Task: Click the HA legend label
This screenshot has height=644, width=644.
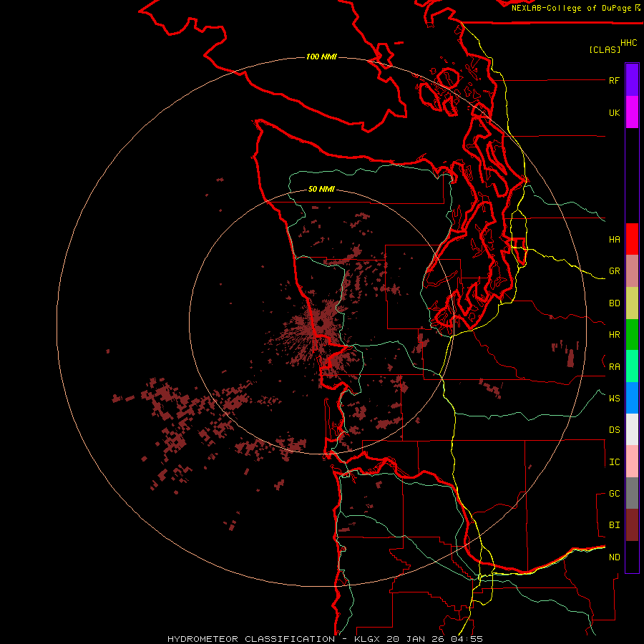Action: point(614,239)
